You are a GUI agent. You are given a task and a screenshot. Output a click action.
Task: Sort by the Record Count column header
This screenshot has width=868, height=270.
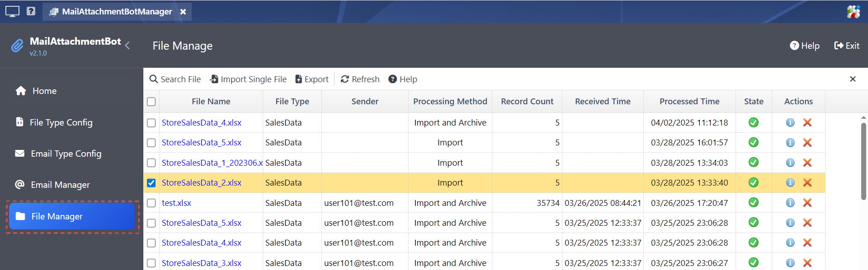click(527, 102)
